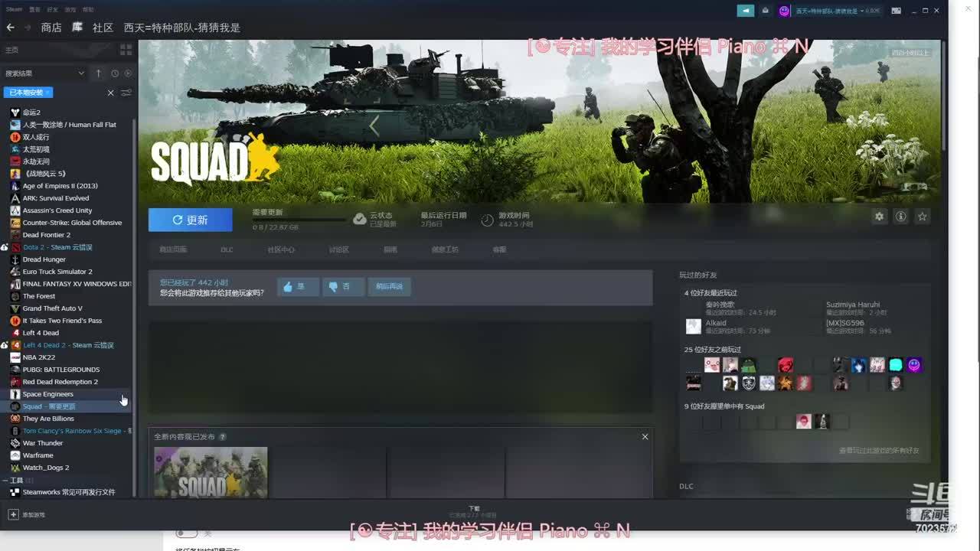Screen dimensions: 980x551
Task: Remove the 已本地安装 filter tag
Action: point(48,93)
